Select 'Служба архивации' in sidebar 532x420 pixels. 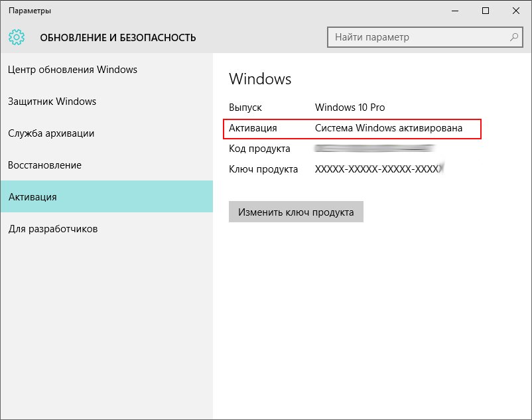107,133
